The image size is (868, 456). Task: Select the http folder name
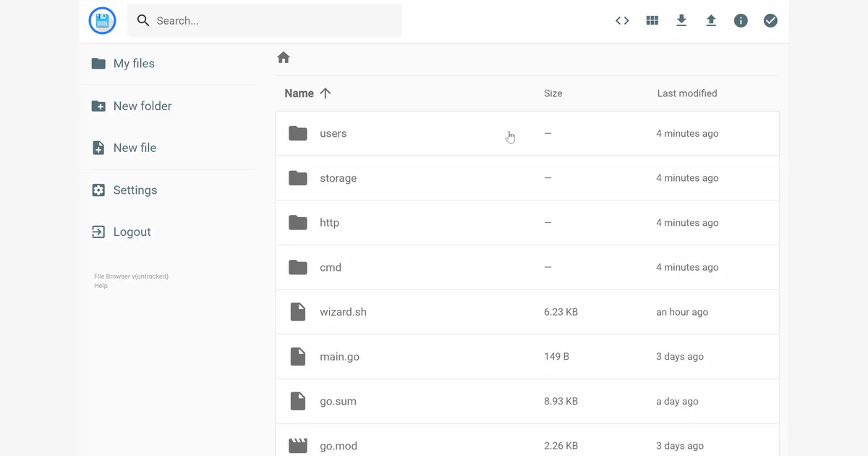329,223
